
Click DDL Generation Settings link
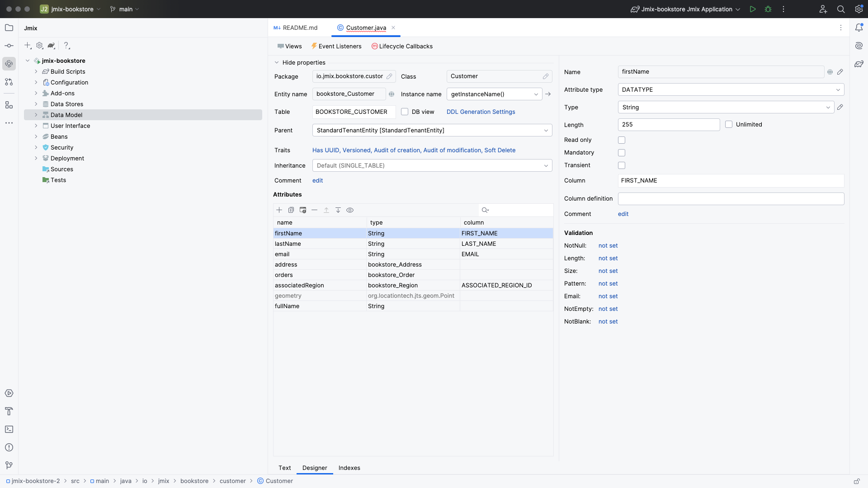tap(481, 112)
